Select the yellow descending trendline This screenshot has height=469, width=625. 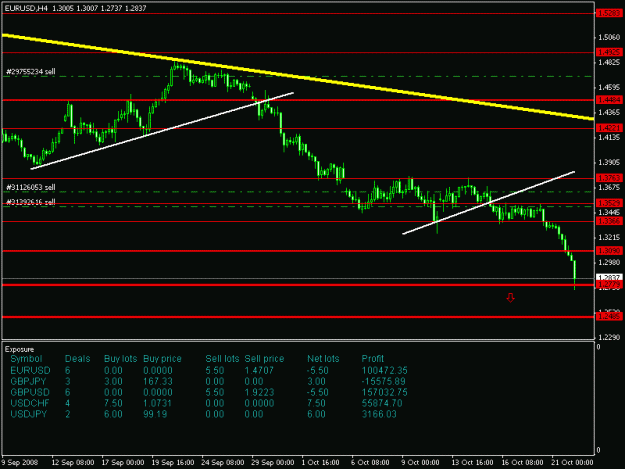[298, 77]
